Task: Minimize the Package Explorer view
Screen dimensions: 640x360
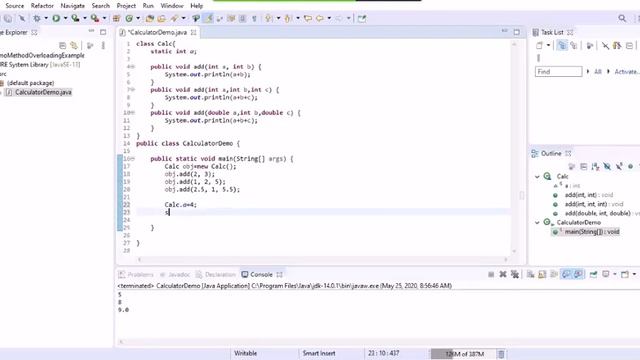Action: (x=91, y=32)
